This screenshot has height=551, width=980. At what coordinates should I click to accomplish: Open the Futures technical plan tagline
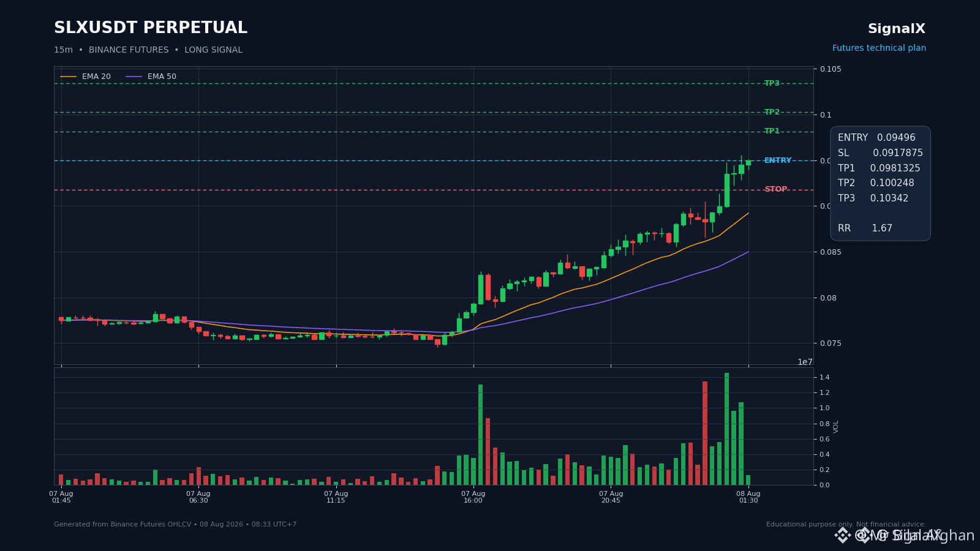[879, 48]
